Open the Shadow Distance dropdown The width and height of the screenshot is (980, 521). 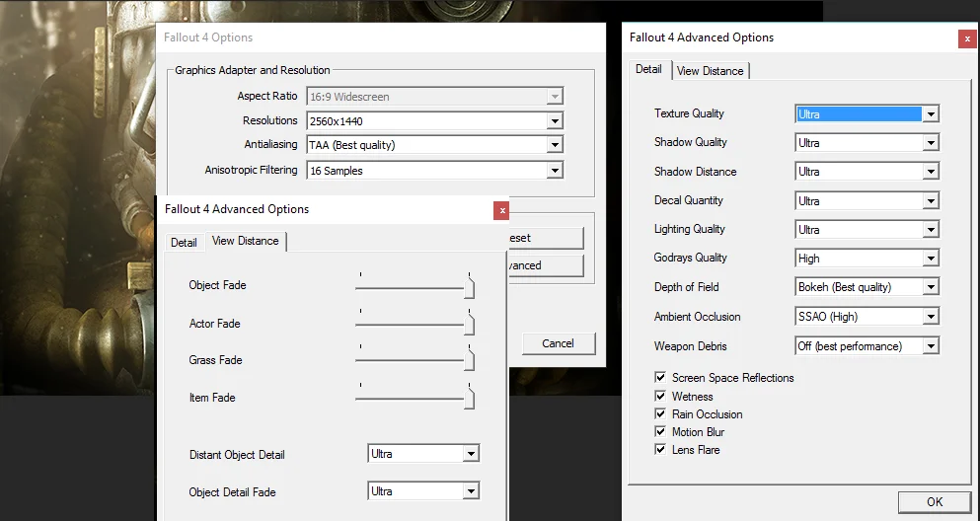pos(867,171)
